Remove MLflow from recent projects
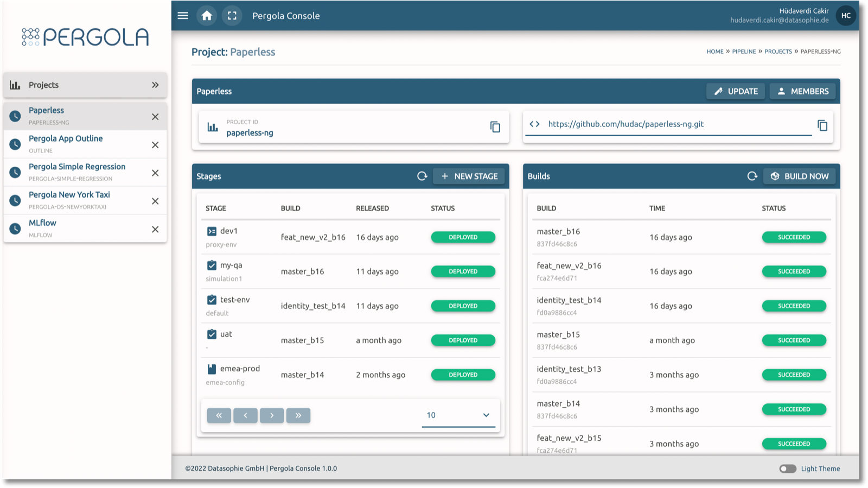Viewport: 868px width, 488px height. point(155,229)
